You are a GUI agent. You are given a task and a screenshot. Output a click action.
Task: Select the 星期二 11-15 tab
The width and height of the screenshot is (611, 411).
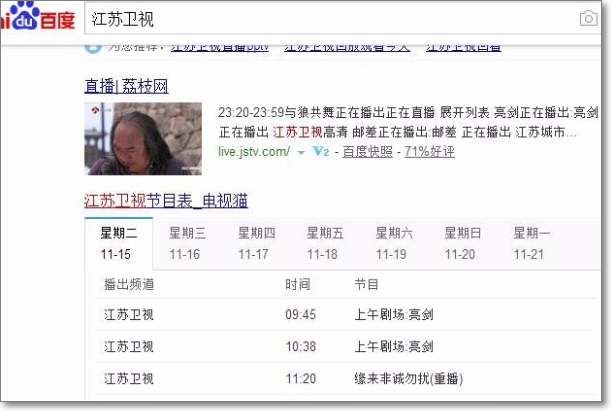click(x=119, y=243)
